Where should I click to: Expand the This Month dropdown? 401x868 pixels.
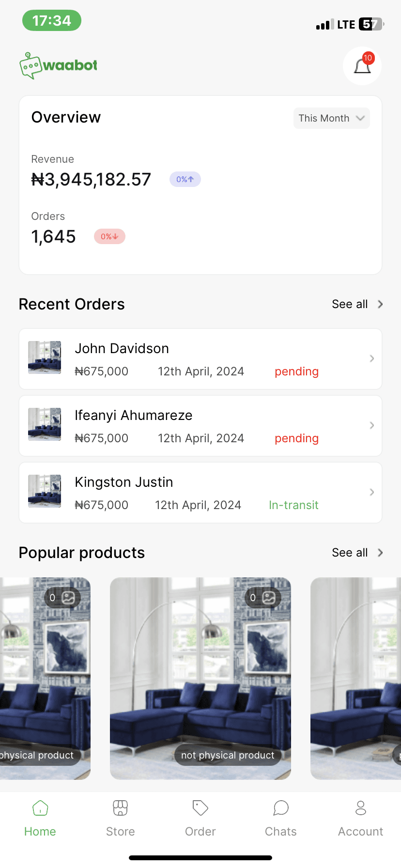[331, 118]
